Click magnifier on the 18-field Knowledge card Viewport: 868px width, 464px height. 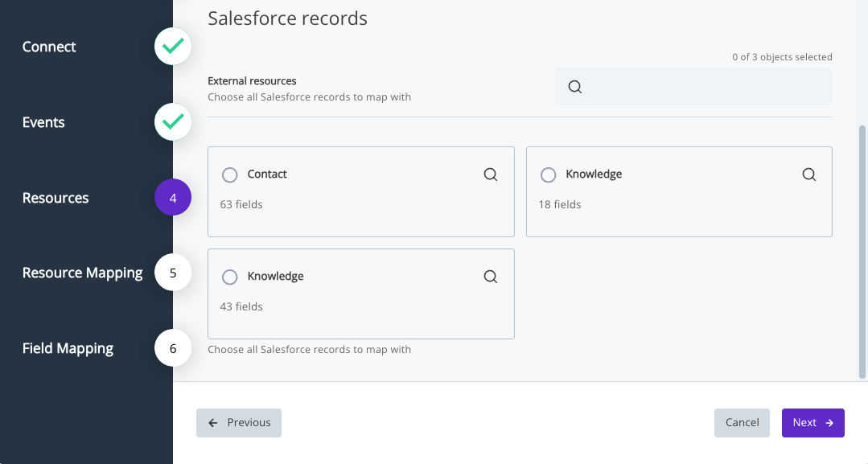coord(809,175)
